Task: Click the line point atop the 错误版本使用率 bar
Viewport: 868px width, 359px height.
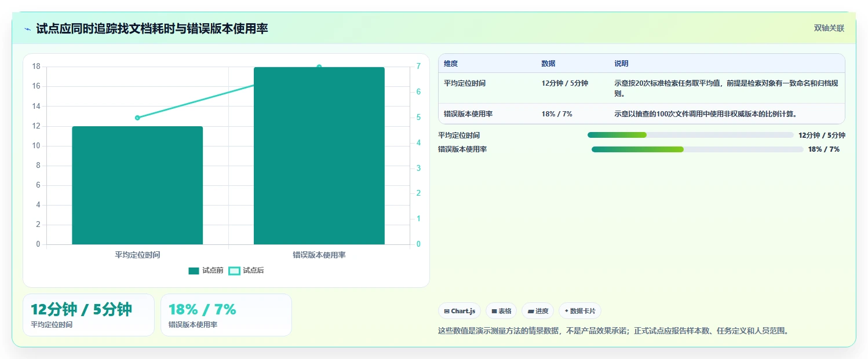Action: tap(319, 67)
